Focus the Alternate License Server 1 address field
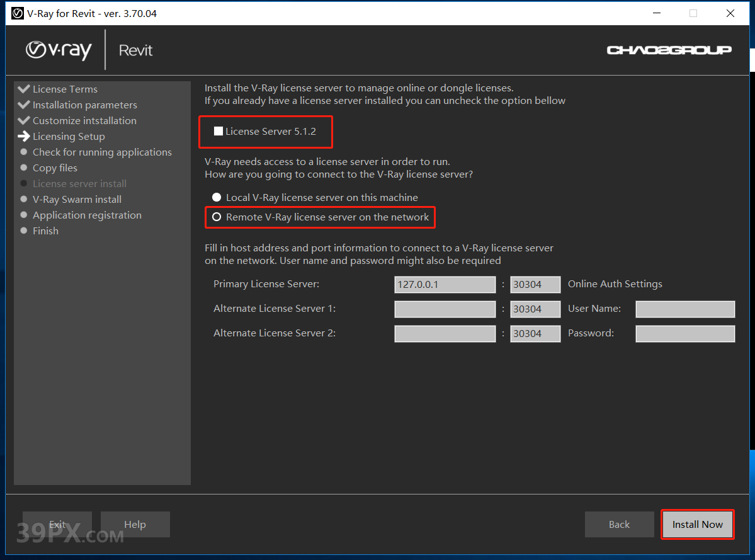The height and width of the screenshot is (560, 755). tap(445, 309)
